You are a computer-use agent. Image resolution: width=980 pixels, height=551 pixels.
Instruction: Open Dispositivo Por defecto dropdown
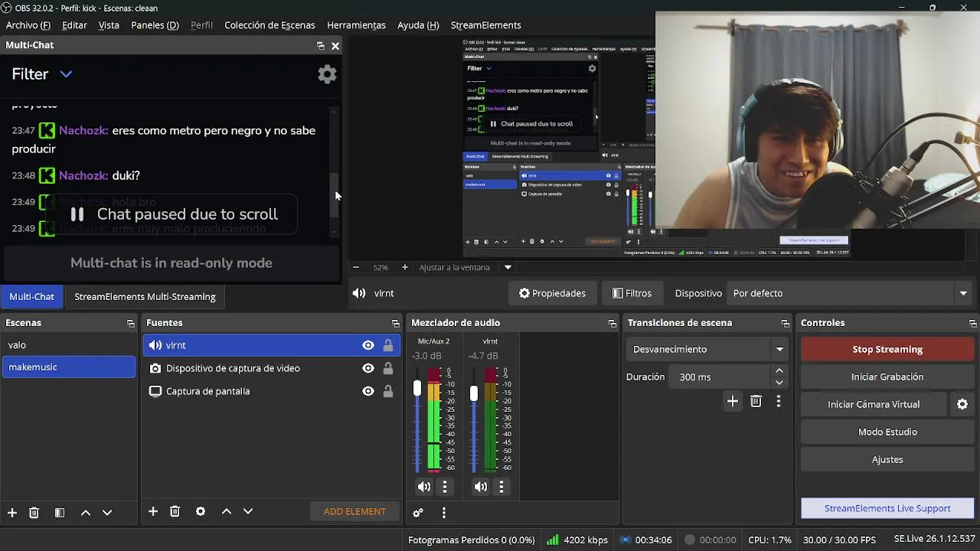tap(850, 293)
